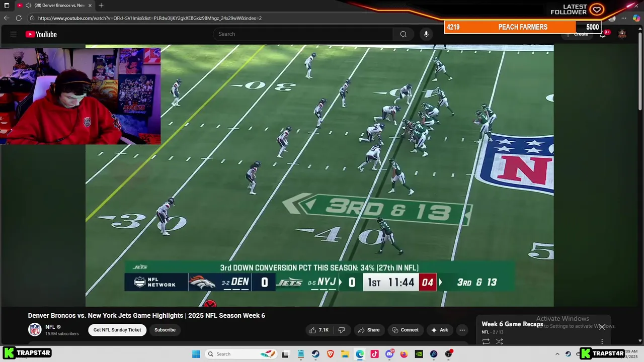The width and height of the screenshot is (644, 362).
Task: Open the YouTube hamburger guide menu
Action: (x=14, y=34)
